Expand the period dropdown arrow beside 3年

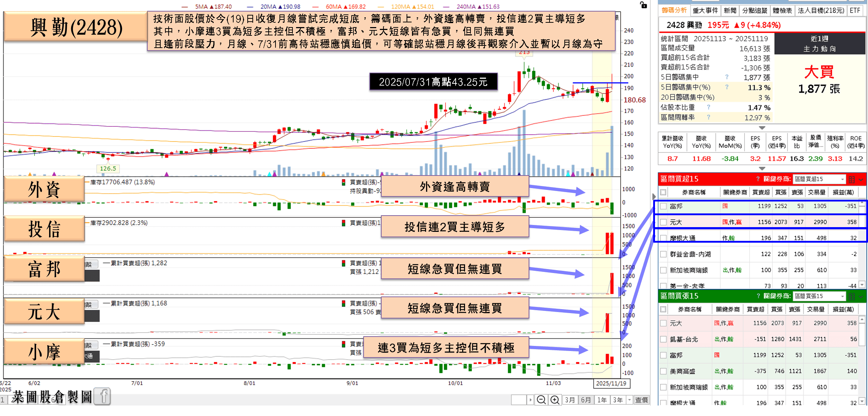tap(629, 400)
